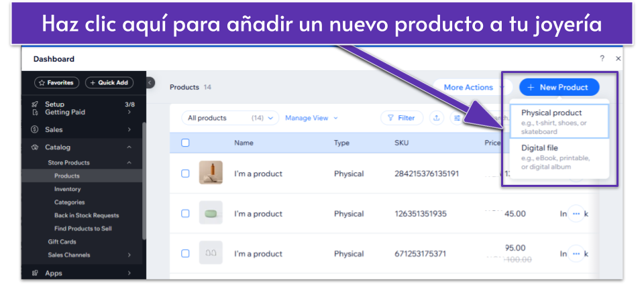
Task: Click the export upload icon beside Filter
Action: pyautogui.click(x=437, y=118)
